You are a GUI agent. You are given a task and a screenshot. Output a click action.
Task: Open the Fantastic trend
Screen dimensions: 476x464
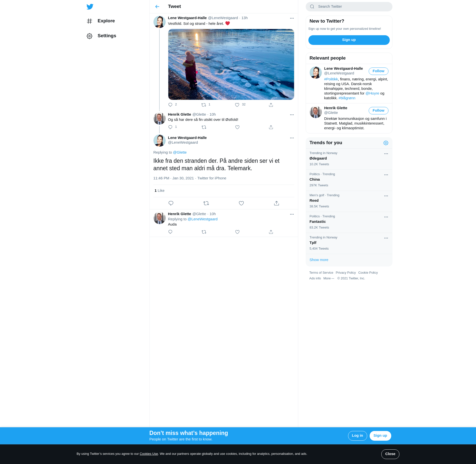(349, 222)
